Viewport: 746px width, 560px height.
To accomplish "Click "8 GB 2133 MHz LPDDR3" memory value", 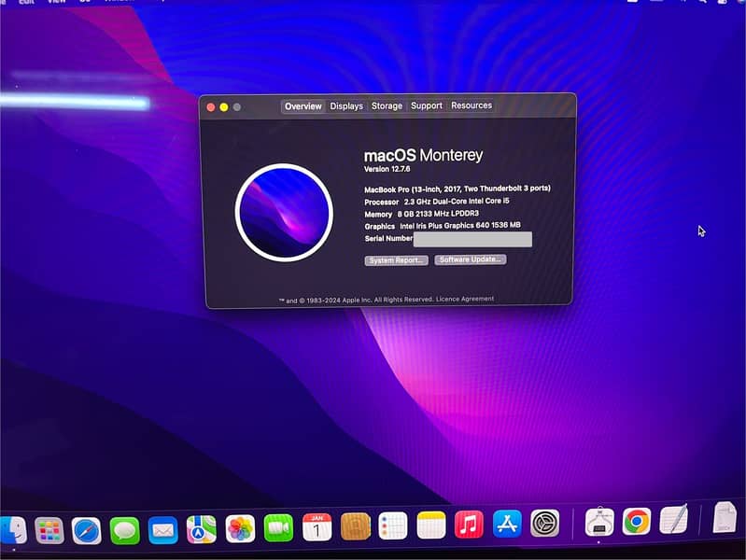I will click(x=438, y=214).
